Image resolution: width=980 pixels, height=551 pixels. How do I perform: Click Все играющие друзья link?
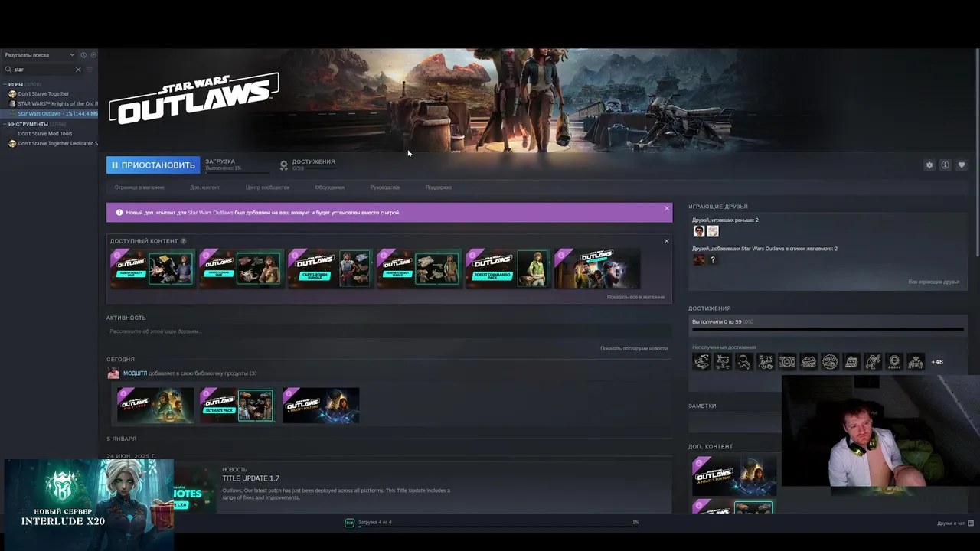pos(933,282)
